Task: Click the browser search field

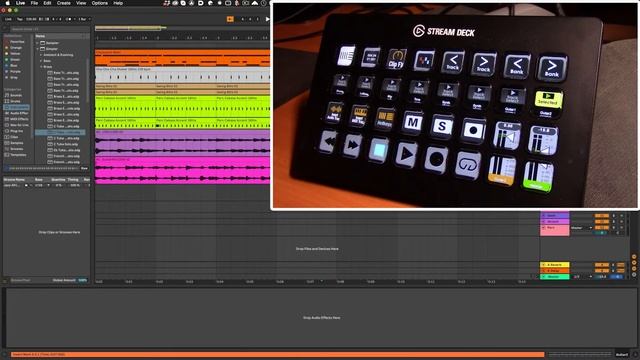Action: coord(49,29)
